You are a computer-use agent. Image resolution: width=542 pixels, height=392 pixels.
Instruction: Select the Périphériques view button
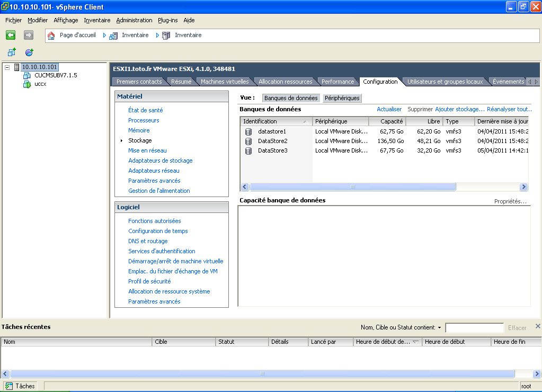click(342, 98)
